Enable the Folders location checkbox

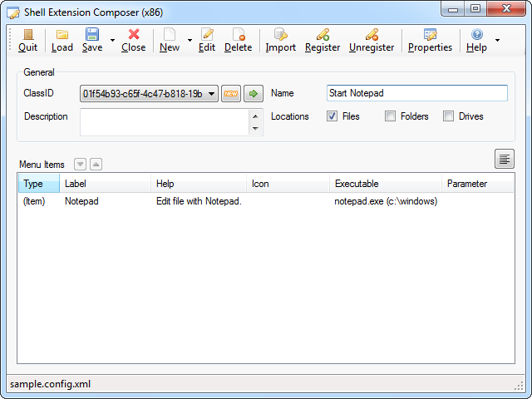390,116
